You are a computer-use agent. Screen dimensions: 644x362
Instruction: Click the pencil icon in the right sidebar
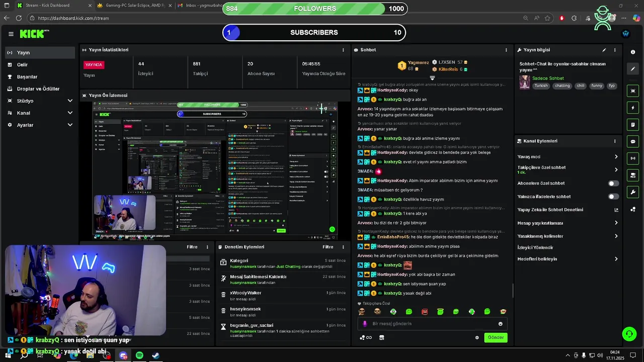pyautogui.click(x=633, y=69)
